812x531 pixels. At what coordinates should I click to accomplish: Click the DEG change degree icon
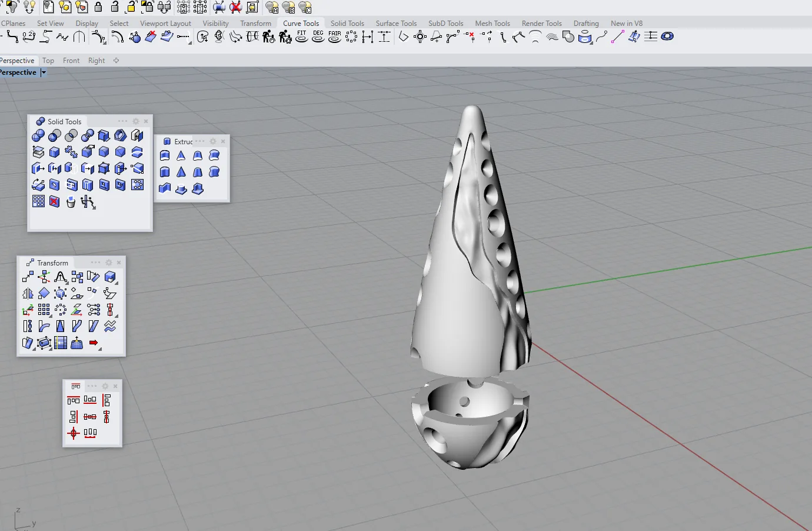[318, 36]
